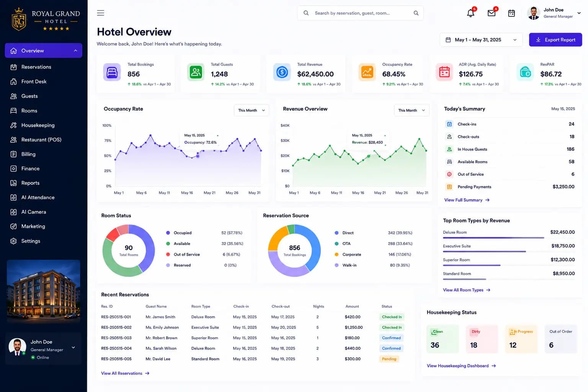This screenshot has height=392, width=588.
Task: Click the May 15 occupancy chart point
Action: click(198, 156)
